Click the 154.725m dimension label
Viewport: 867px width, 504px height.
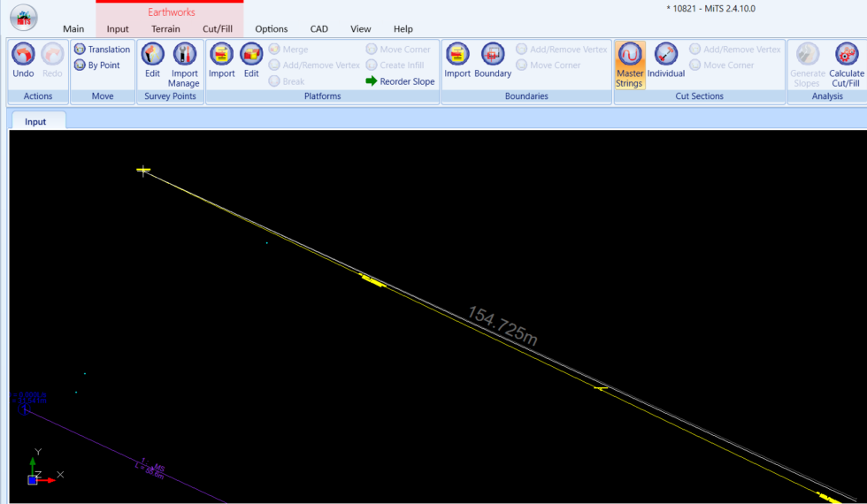click(x=502, y=326)
